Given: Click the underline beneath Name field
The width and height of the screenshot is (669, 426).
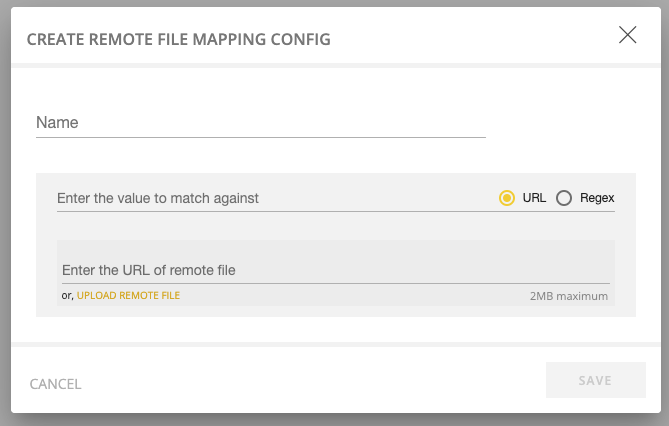Looking at the screenshot, I should point(261,137).
